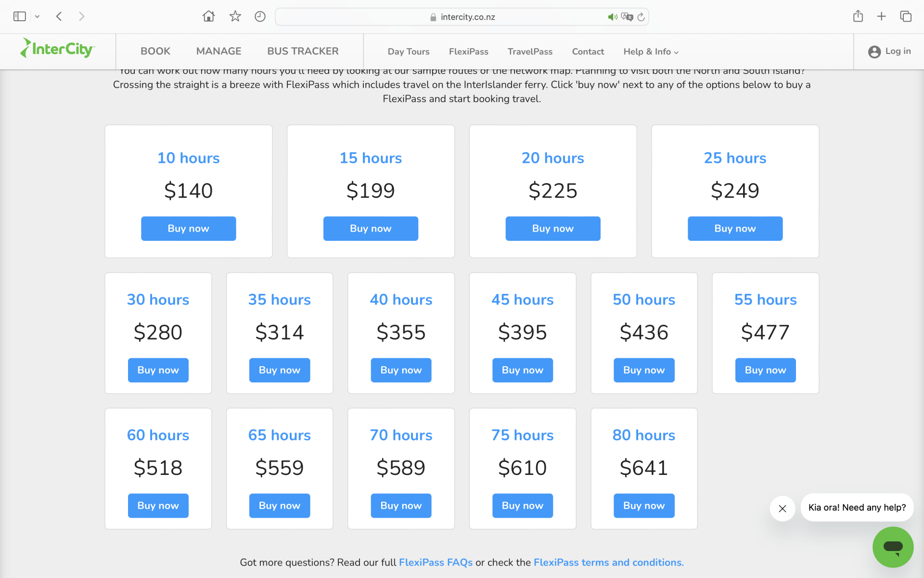
Task: Expand the Help & Info dropdown
Action: (x=651, y=52)
